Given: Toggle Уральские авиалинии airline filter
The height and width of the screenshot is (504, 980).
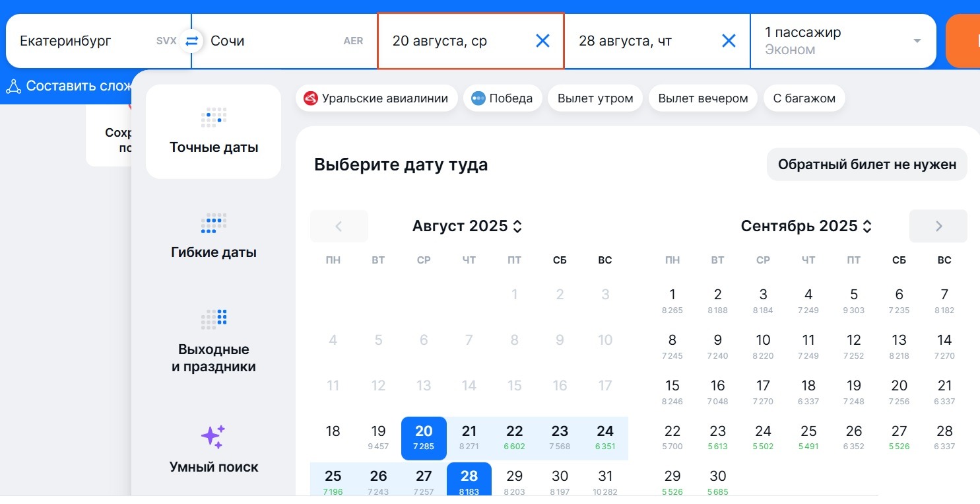Looking at the screenshot, I should tap(376, 98).
